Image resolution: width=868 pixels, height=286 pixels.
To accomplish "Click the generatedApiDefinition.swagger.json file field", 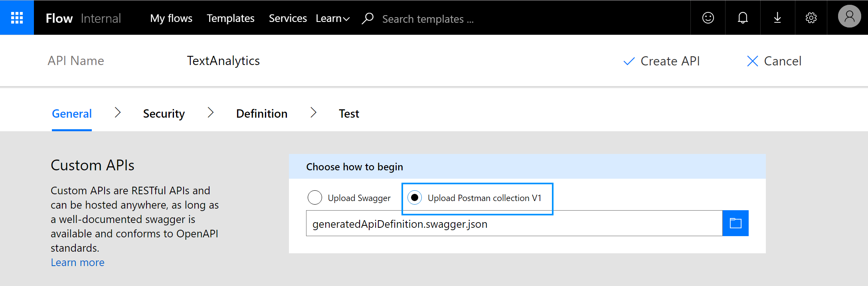I will click(514, 223).
